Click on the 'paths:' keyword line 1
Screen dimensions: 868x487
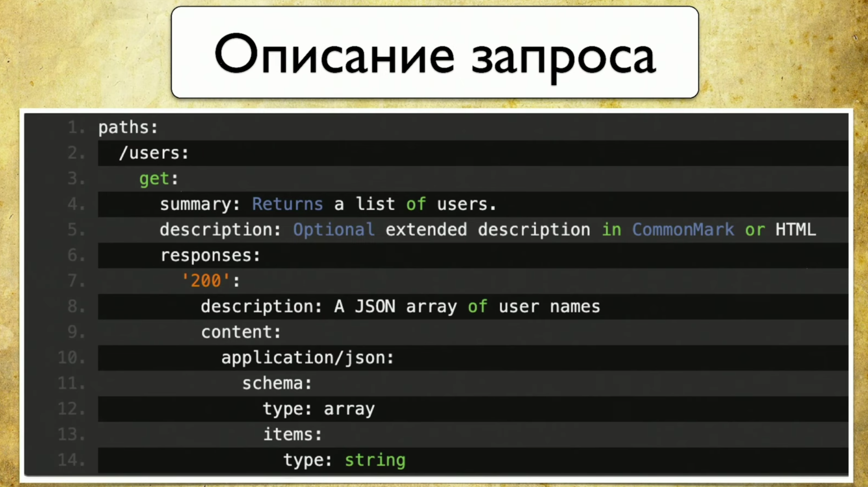tap(127, 127)
